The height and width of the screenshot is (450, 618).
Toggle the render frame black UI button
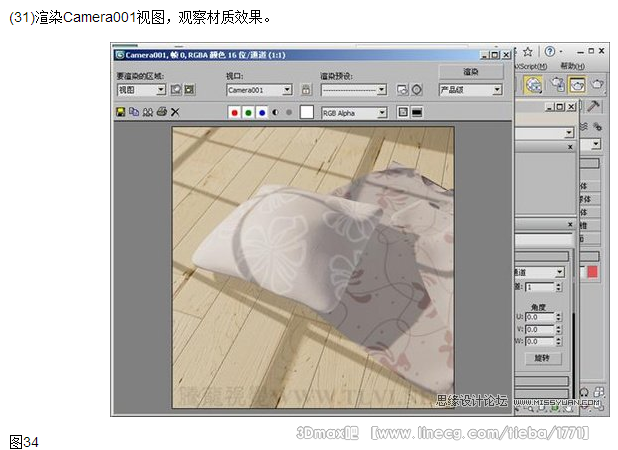[417, 113]
